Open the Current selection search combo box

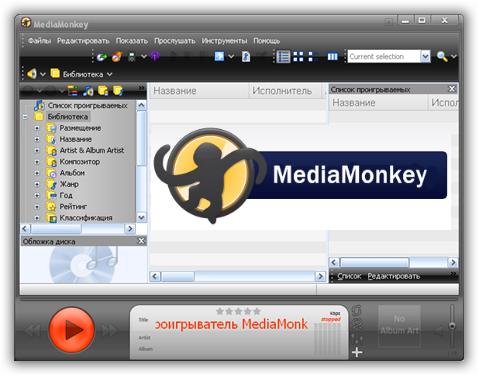pos(389,57)
